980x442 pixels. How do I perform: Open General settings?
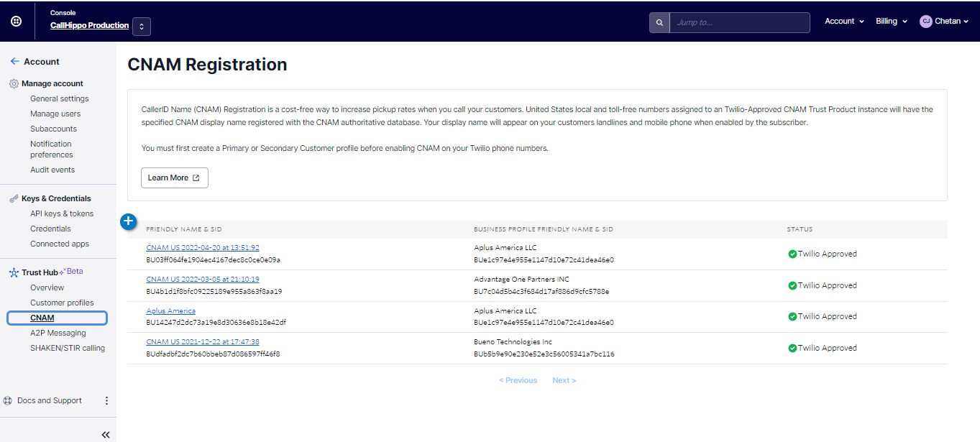pyautogui.click(x=60, y=98)
